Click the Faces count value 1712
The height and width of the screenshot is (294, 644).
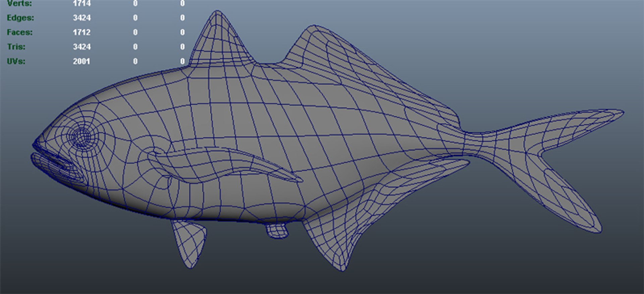pyautogui.click(x=82, y=32)
